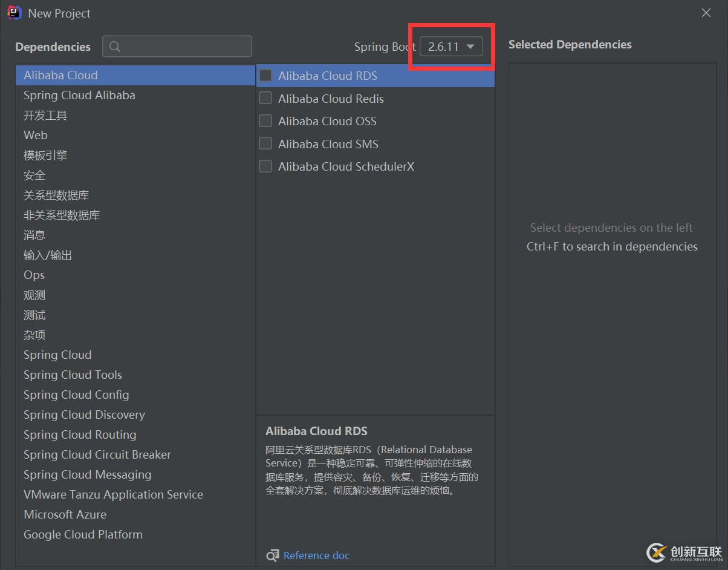The height and width of the screenshot is (570, 728).
Task: Open the Spring Boot version dropdown
Action: (451, 47)
